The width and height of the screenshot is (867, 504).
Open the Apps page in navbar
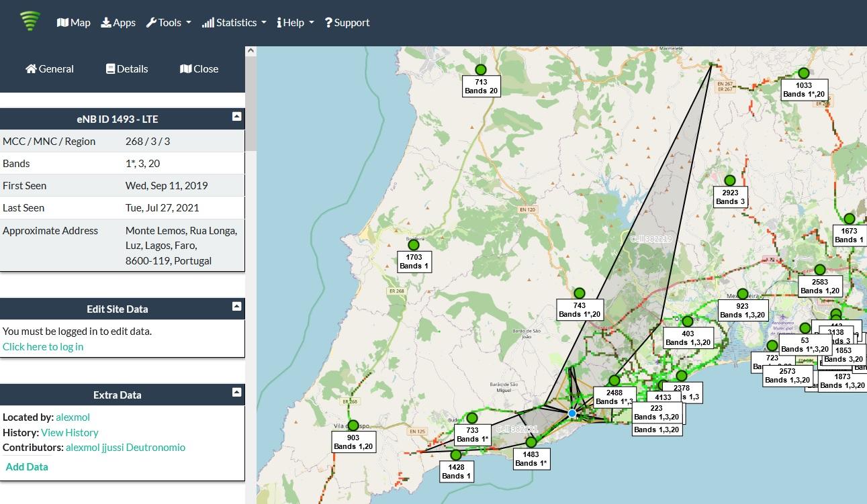click(x=118, y=22)
